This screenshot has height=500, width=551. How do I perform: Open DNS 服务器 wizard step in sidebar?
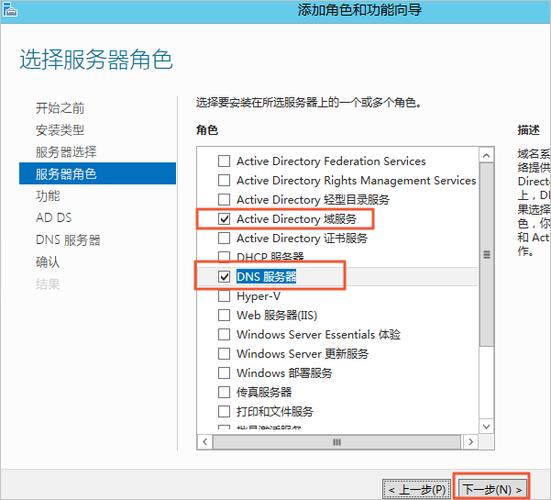68,240
